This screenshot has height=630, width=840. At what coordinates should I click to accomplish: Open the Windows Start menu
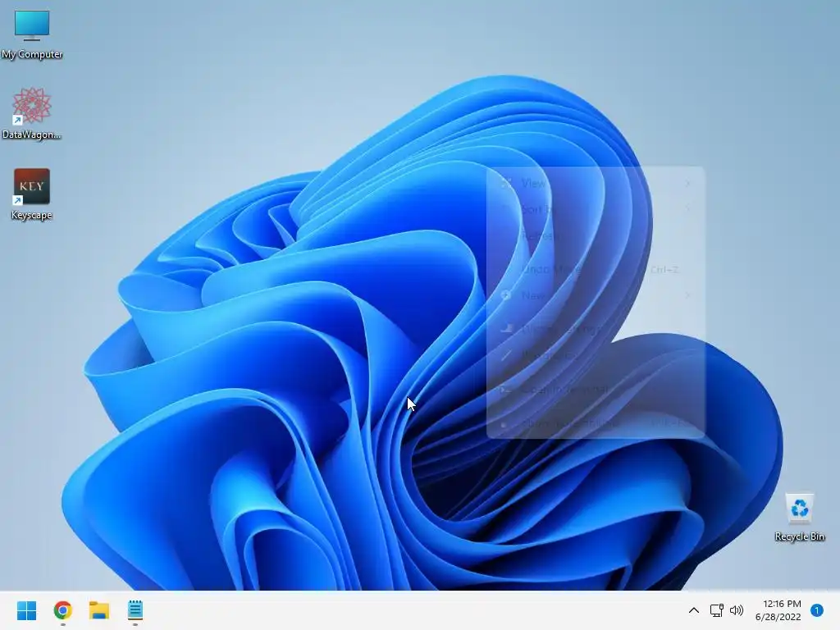tap(26, 610)
